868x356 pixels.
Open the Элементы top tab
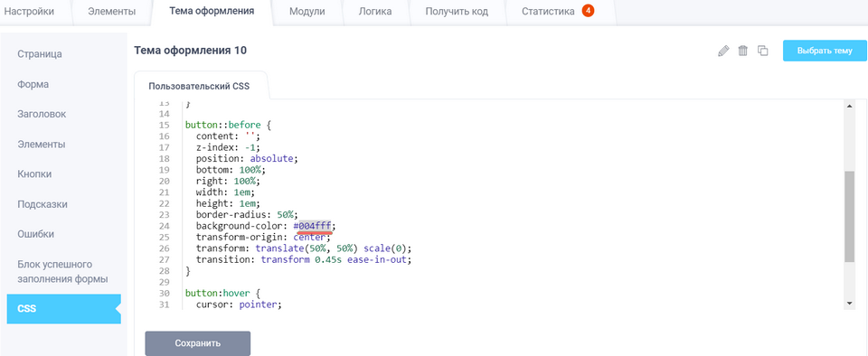(111, 12)
